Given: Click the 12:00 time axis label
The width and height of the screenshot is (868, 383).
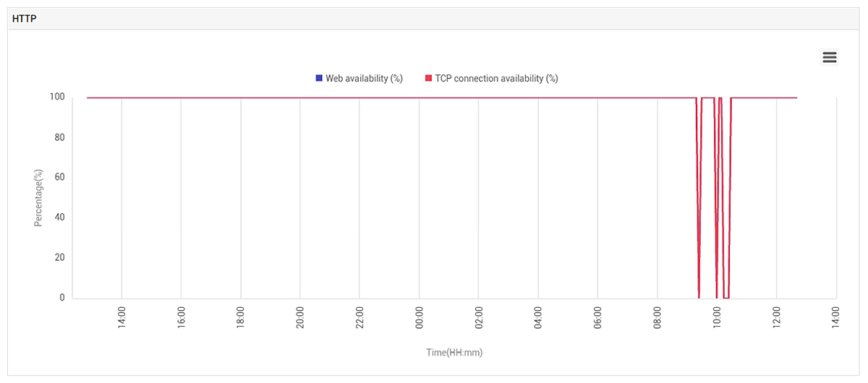Looking at the screenshot, I should coord(776,317).
